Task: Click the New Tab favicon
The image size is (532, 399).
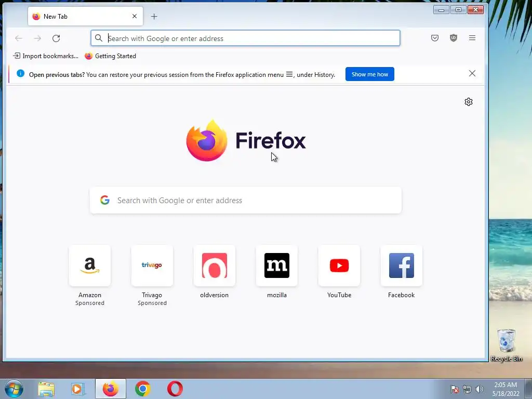Action: (x=36, y=16)
